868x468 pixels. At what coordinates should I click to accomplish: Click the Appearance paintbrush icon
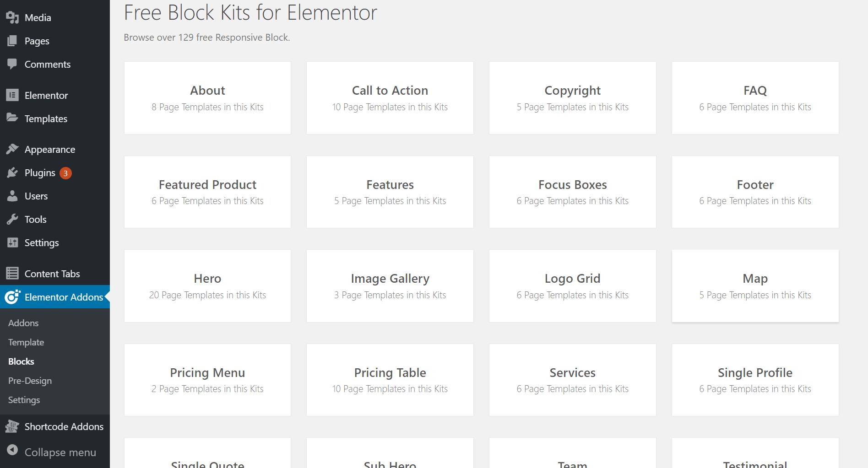(12, 149)
